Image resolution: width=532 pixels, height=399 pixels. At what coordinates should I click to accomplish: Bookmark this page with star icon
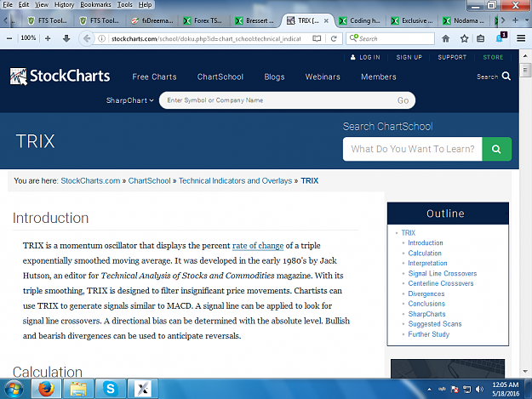pos(464,38)
